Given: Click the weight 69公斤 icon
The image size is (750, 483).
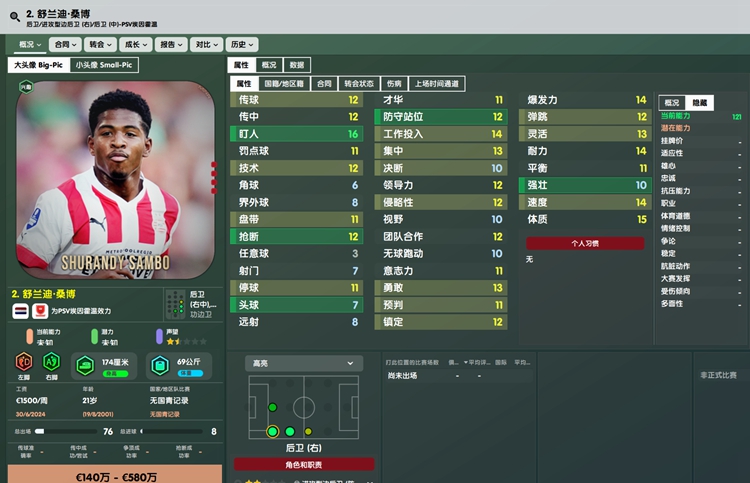Looking at the screenshot, I should [160, 366].
